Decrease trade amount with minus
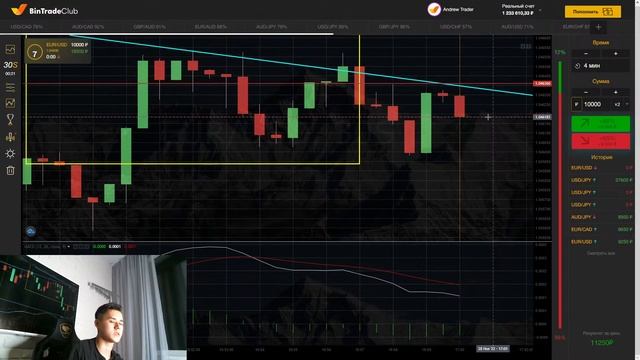640x360 pixels. click(x=586, y=92)
